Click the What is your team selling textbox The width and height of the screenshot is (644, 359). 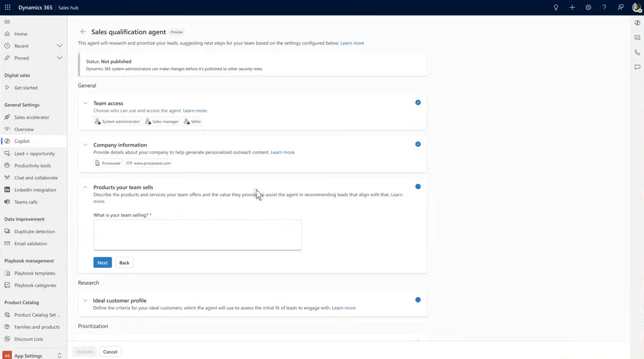(198, 235)
